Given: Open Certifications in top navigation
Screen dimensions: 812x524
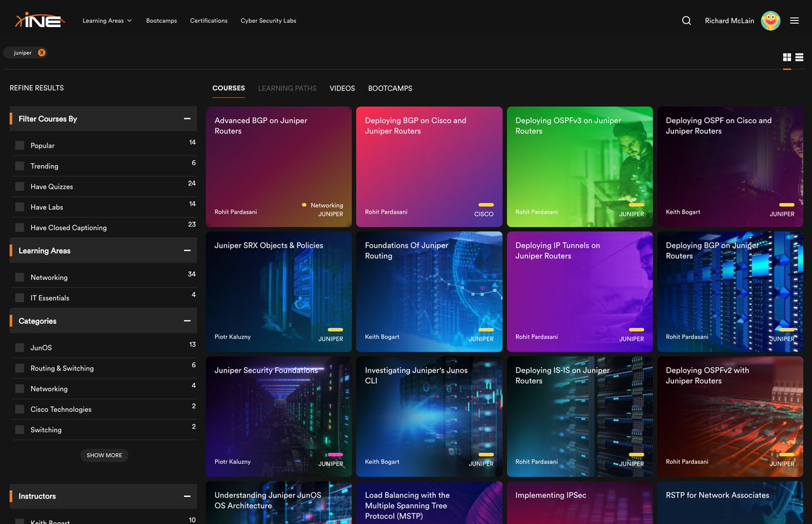Looking at the screenshot, I should (208, 21).
